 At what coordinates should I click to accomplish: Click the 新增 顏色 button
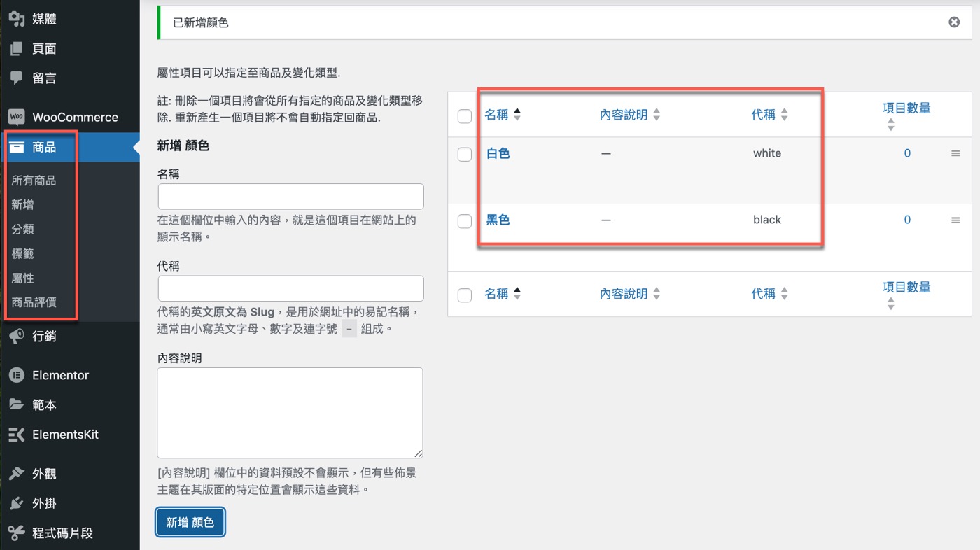coord(190,522)
